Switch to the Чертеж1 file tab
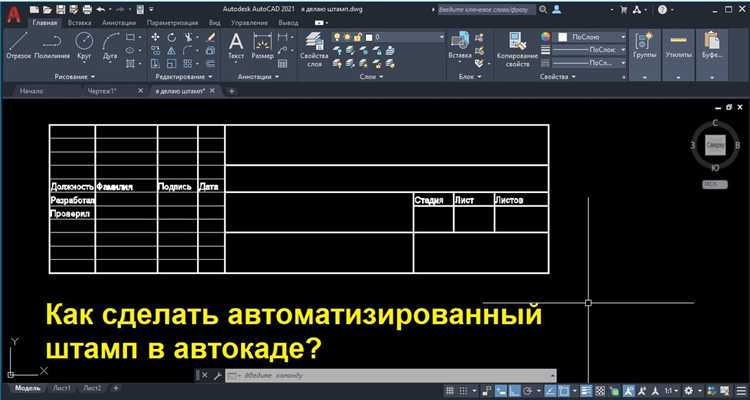This screenshot has width=750, height=400. [x=103, y=91]
